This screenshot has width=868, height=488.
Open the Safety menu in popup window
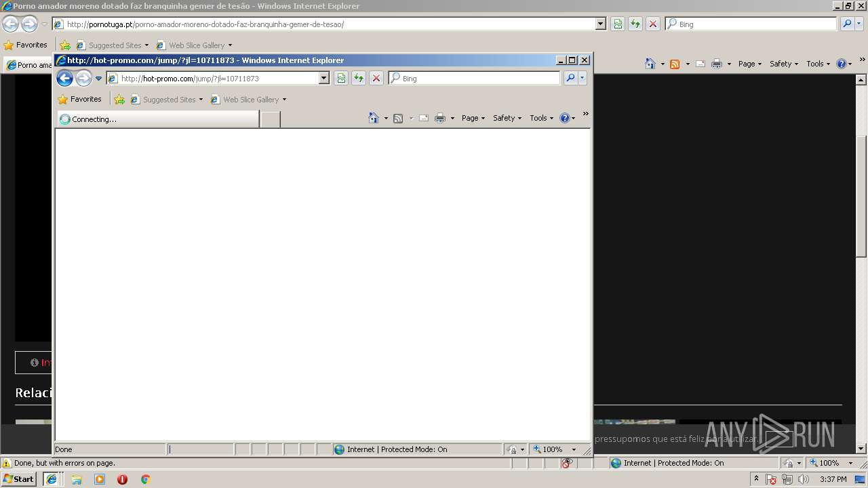pos(507,118)
